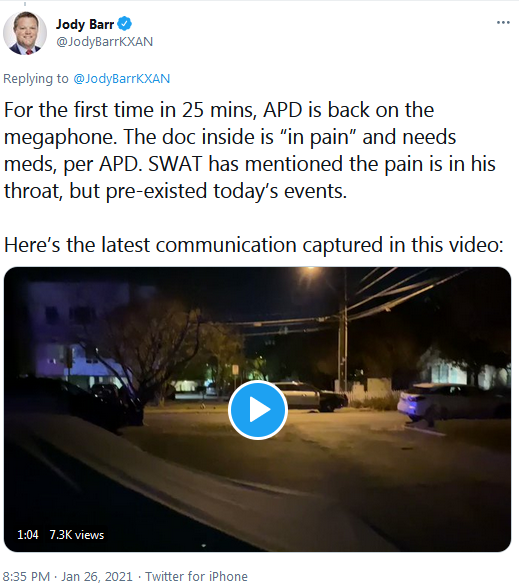Viewport: 519px width, 587px height.
Task: Click the Twitter for iPhone source label
Action: pyautogui.click(x=197, y=576)
